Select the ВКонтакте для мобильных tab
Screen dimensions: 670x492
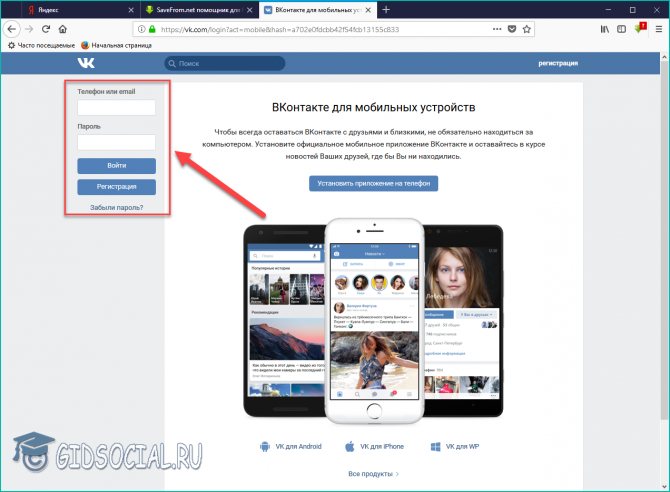(x=318, y=10)
